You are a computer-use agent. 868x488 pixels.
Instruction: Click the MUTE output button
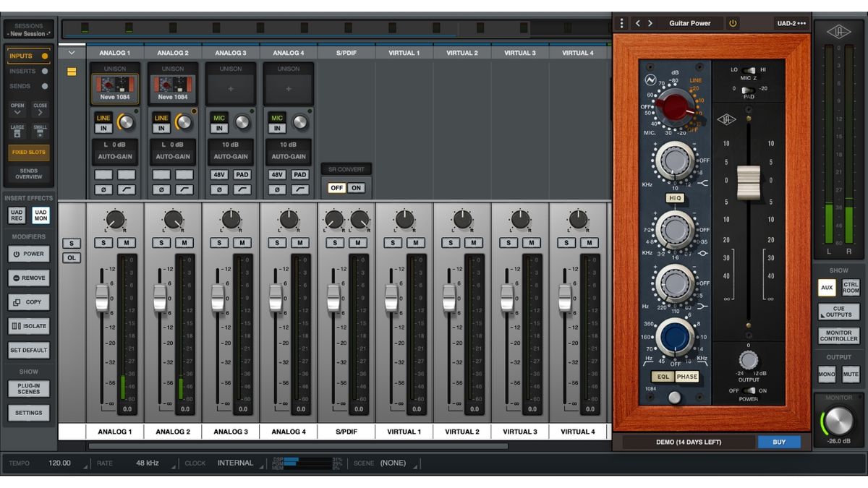click(851, 374)
